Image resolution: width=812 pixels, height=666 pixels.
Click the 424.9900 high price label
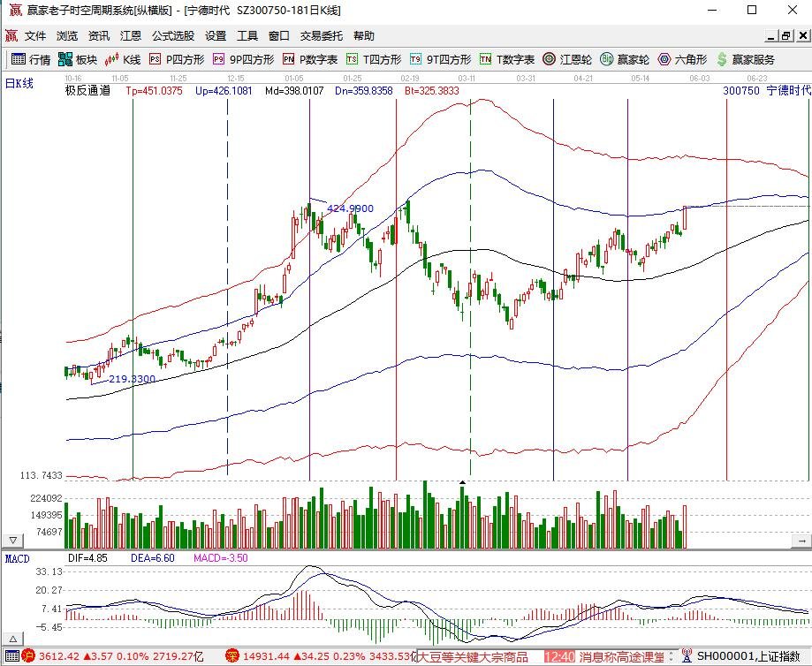tap(350, 208)
